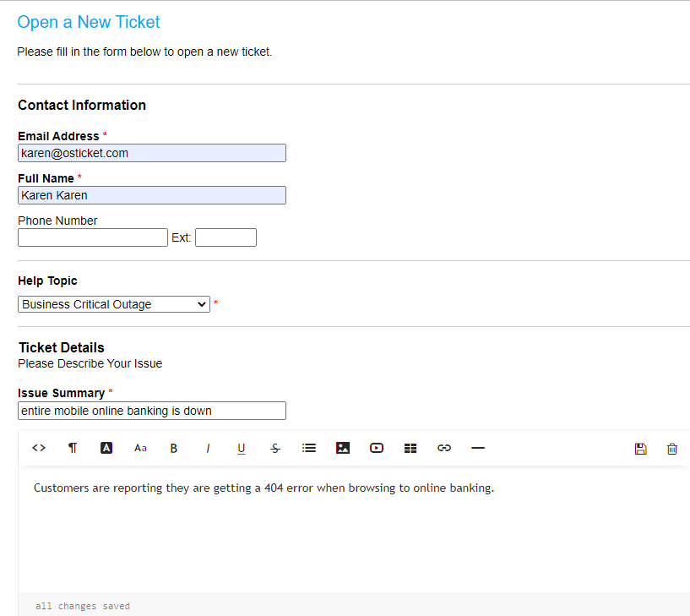Open the Help Topic dropdown
The width and height of the screenshot is (690, 616).
tap(114, 304)
